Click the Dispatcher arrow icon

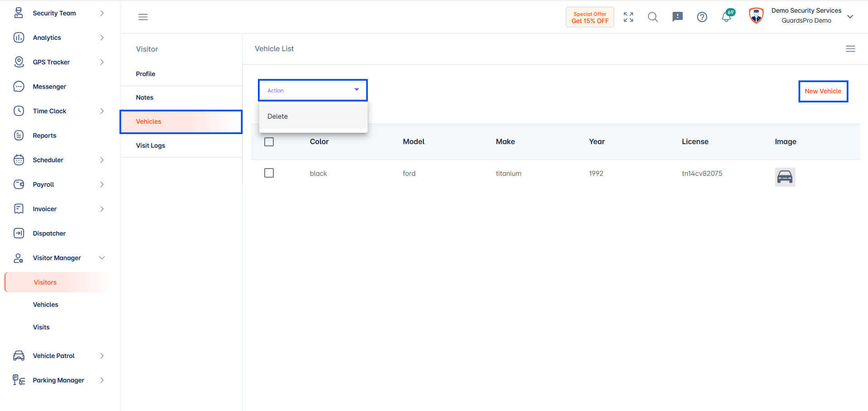19,233
